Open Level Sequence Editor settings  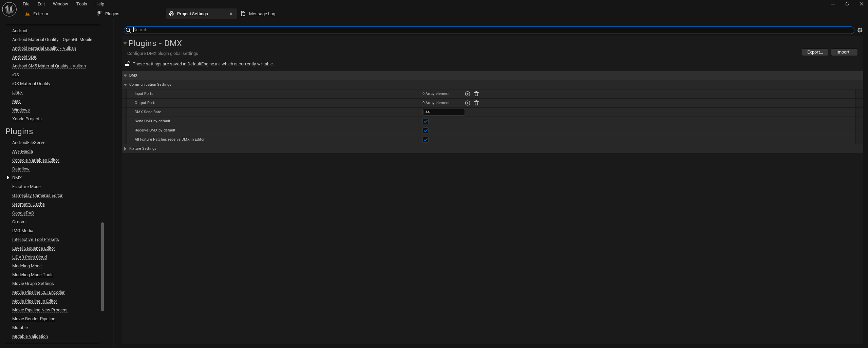coord(34,248)
